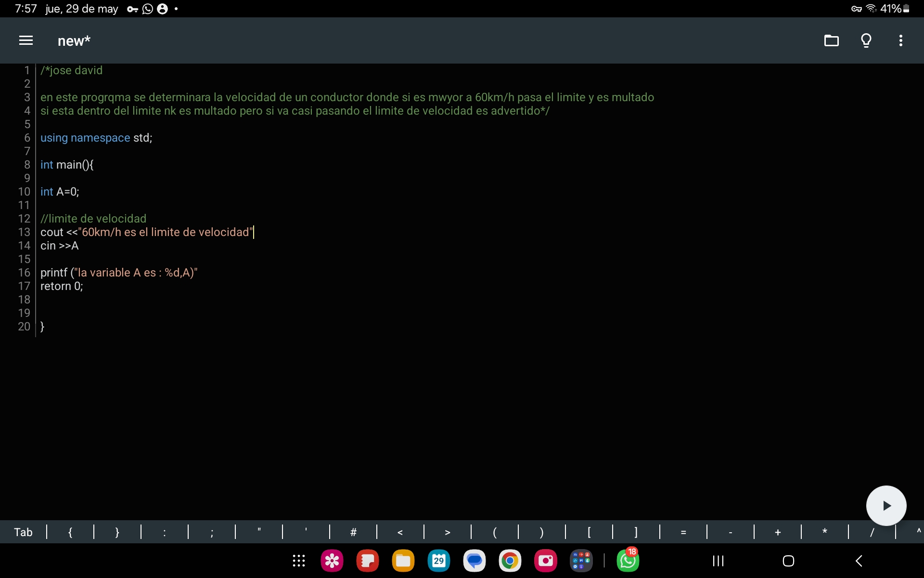The image size is (924, 578).
Task: Insert semicolon from the symbol bar
Action: click(x=212, y=532)
